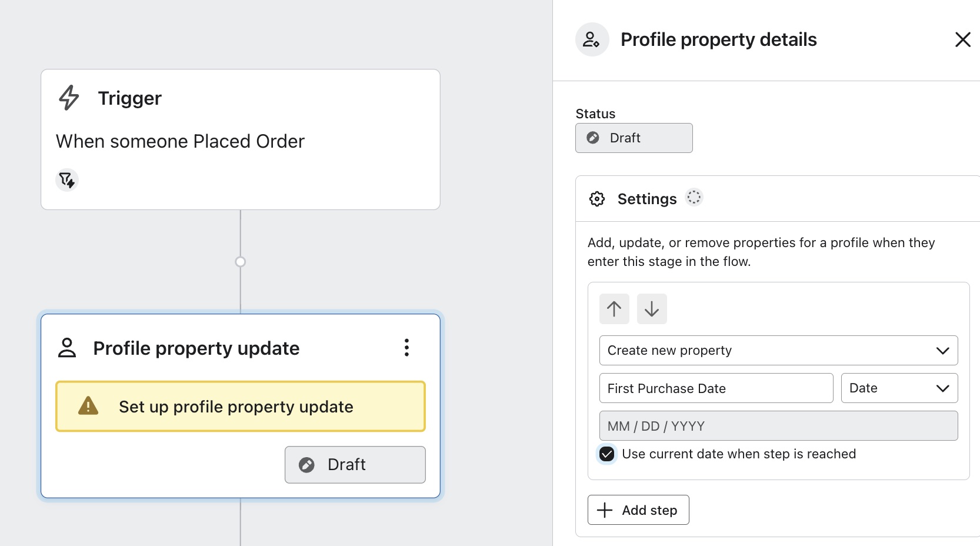Expand the kebab menu on Profile property update
The image size is (980, 546).
406,347
